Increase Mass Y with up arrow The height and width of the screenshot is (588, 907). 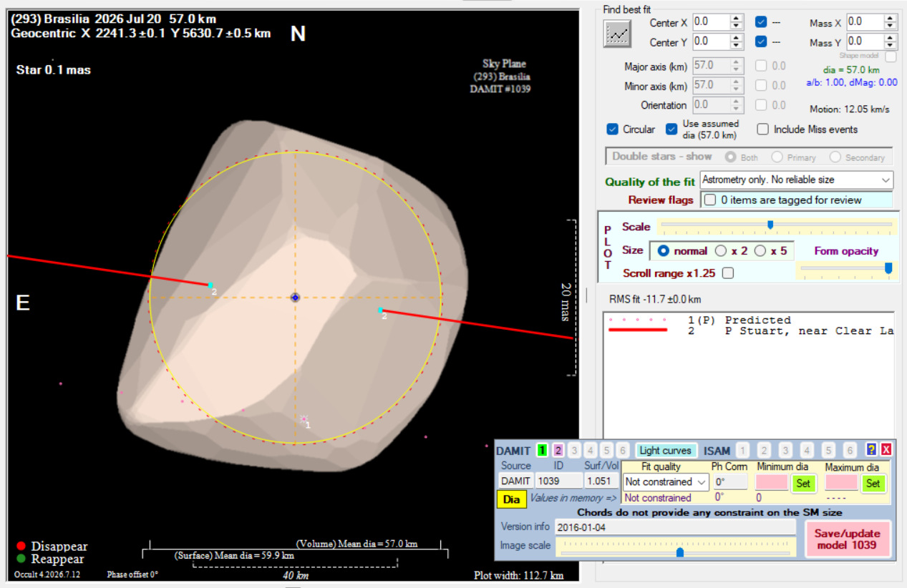pyautogui.click(x=891, y=38)
